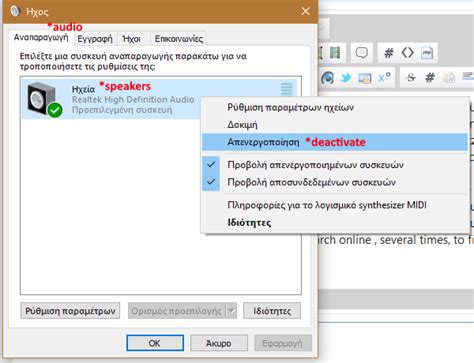474x363 pixels.
Task: Click the Ιδιότητες button below device list
Action: coord(272,311)
